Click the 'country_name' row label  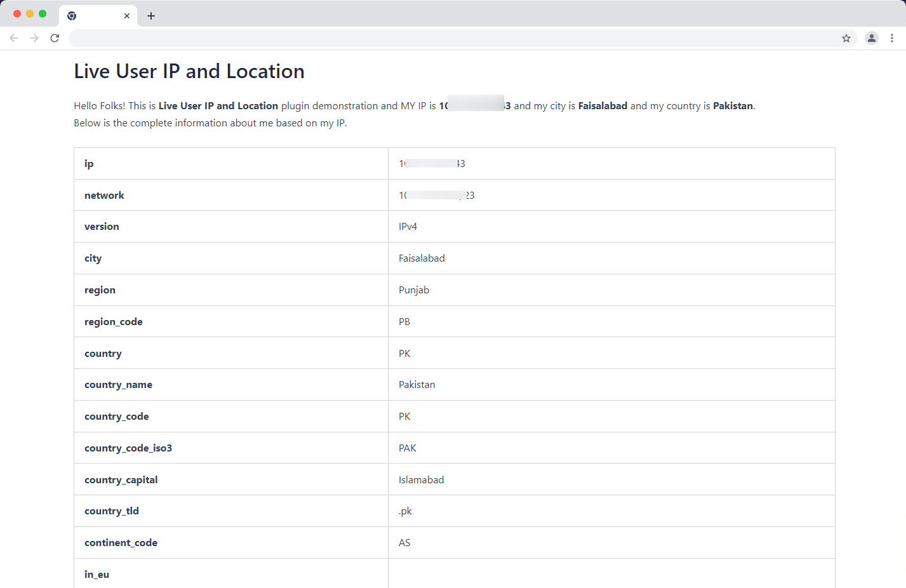point(118,385)
